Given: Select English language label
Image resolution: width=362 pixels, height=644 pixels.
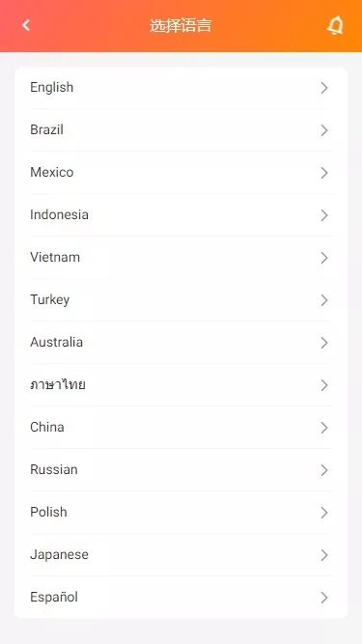Looking at the screenshot, I should point(52,88).
